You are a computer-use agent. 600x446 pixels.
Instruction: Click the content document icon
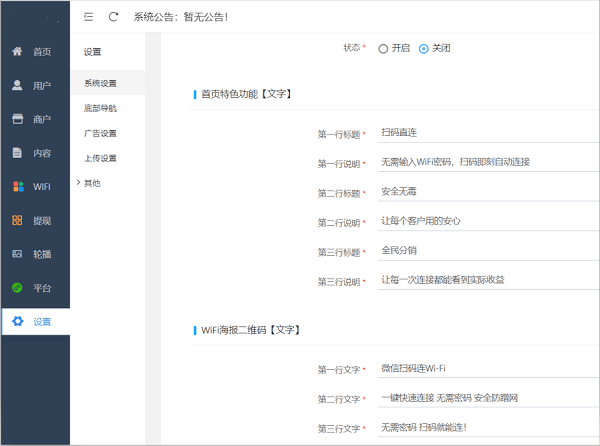[17, 153]
